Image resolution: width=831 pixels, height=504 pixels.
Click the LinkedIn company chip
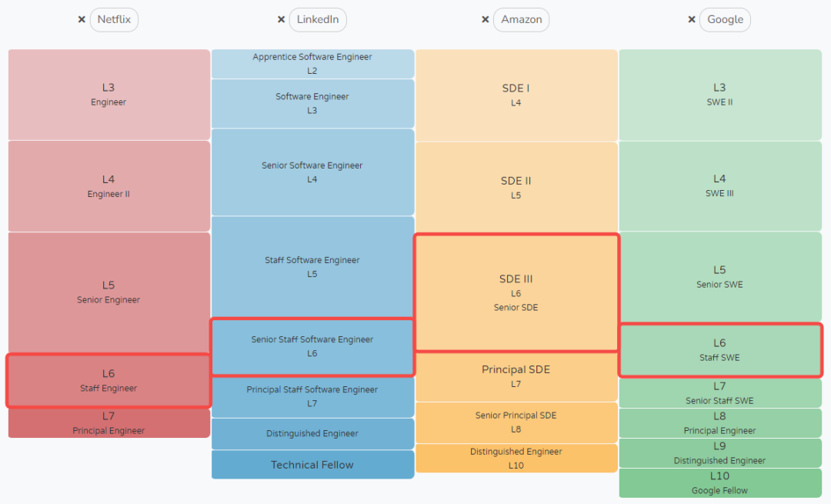pos(318,19)
